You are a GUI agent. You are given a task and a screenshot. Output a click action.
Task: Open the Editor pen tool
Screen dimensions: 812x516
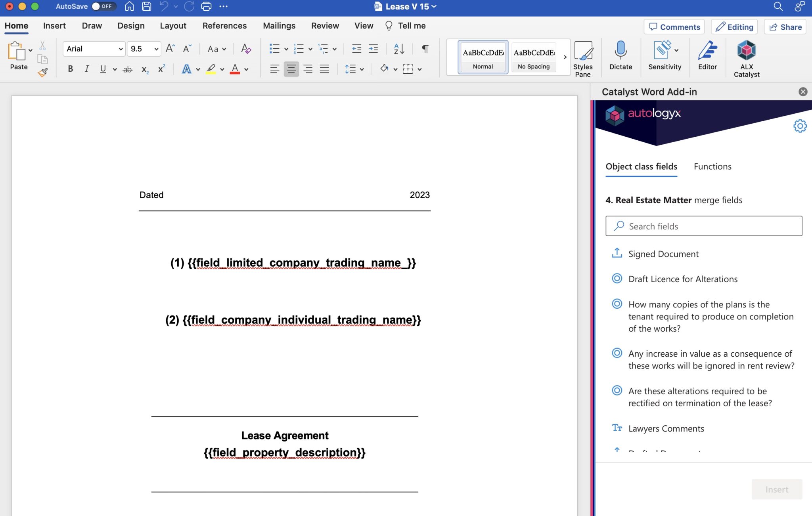[x=707, y=55]
